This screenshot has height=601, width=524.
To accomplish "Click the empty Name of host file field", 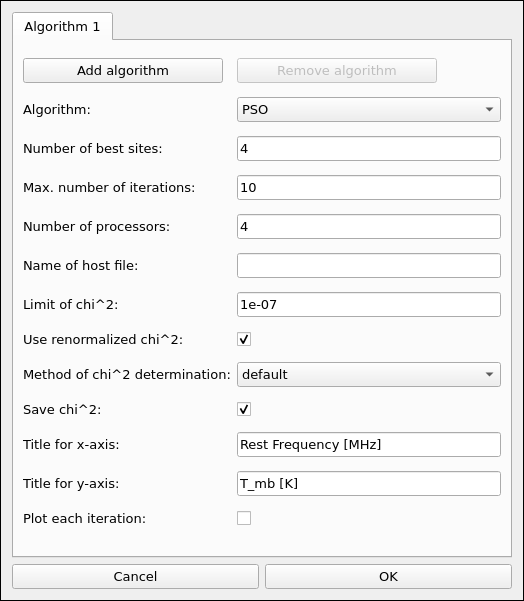I will pyautogui.click(x=369, y=266).
